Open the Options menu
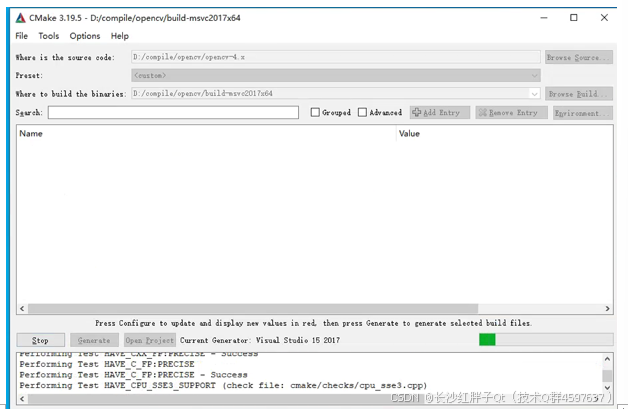628x409 pixels. [x=85, y=36]
